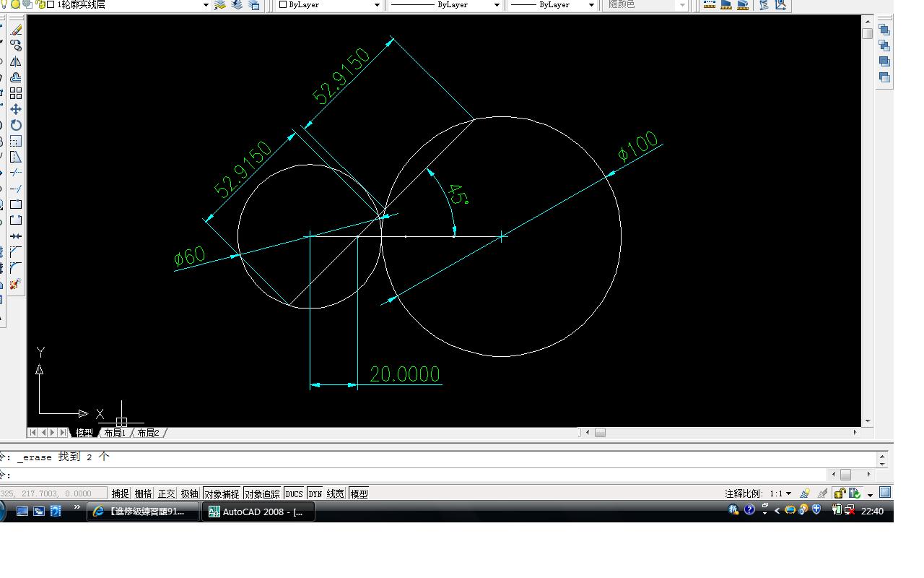
Task: Toggle DUCS dynamic UCS
Action: pyautogui.click(x=294, y=493)
